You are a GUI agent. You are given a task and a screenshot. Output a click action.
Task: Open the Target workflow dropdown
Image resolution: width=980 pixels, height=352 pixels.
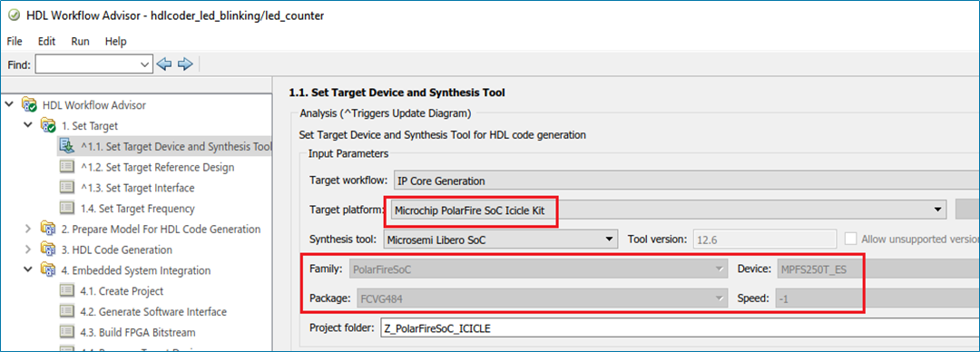[x=686, y=181]
